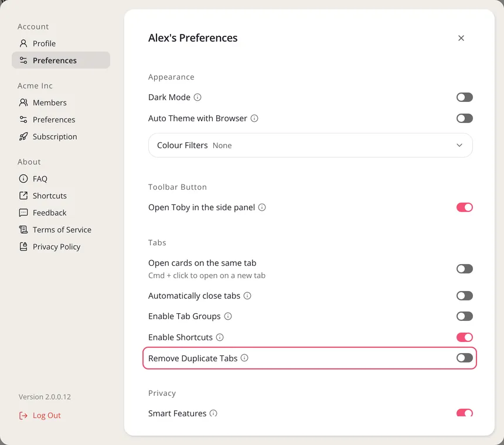Click the Alex's Preferences heading
Image resolution: width=504 pixels, height=445 pixels.
click(x=193, y=38)
